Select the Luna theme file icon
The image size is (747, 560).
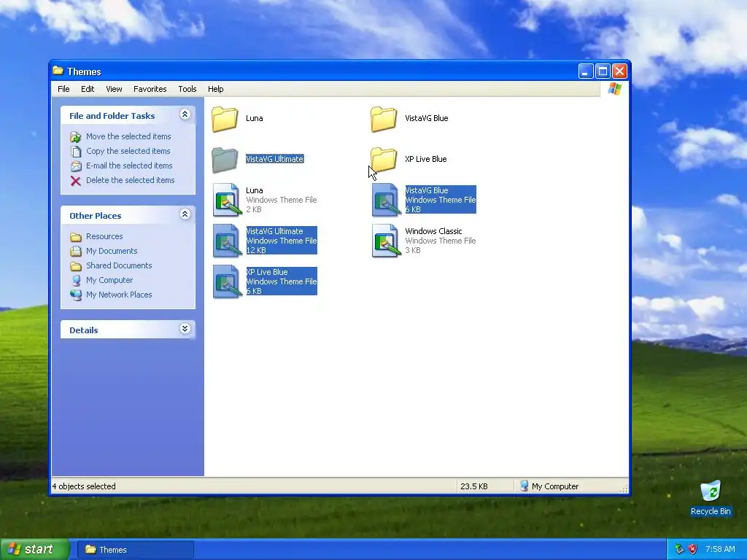click(226, 200)
